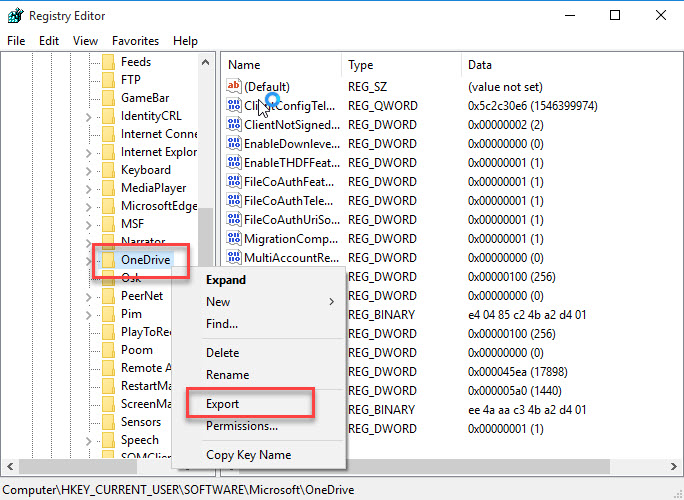Image resolution: width=684 pixels, height=500 pixels.
Task: Click the tree pane scroll-left arrow
Action: pos(10,467)
